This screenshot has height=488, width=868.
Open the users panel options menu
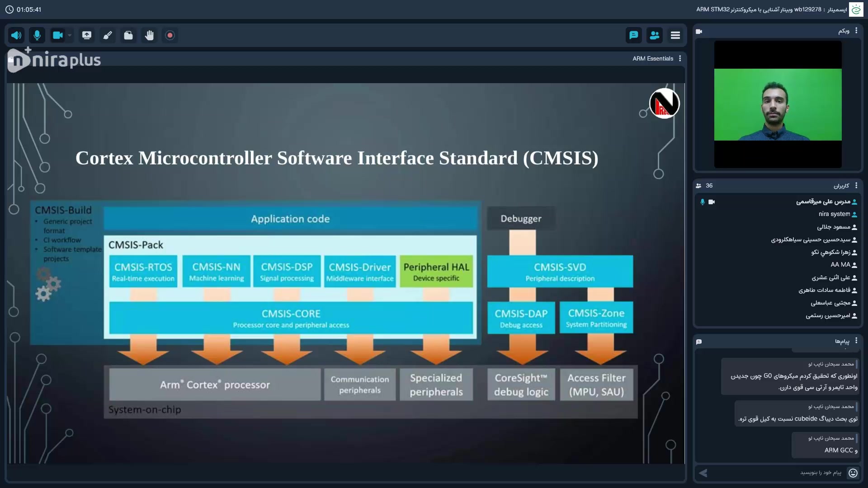(x=856, y=185)
